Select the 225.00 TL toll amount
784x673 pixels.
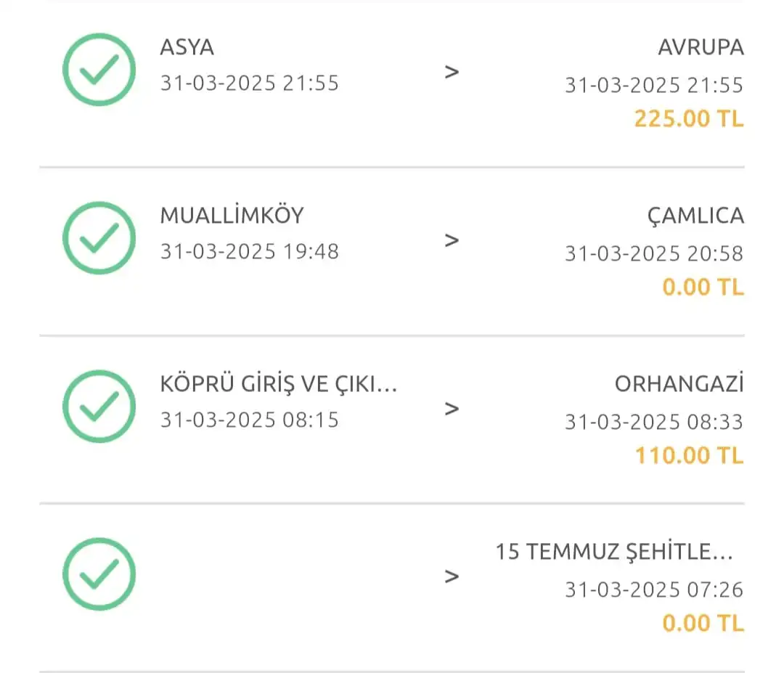click(x=689, y=119)
